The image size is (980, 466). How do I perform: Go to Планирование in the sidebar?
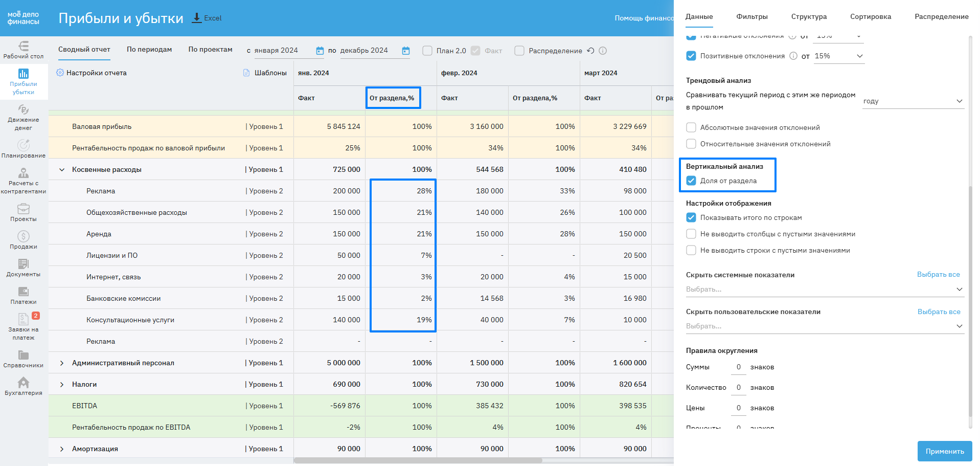click(x=24, y=149)
